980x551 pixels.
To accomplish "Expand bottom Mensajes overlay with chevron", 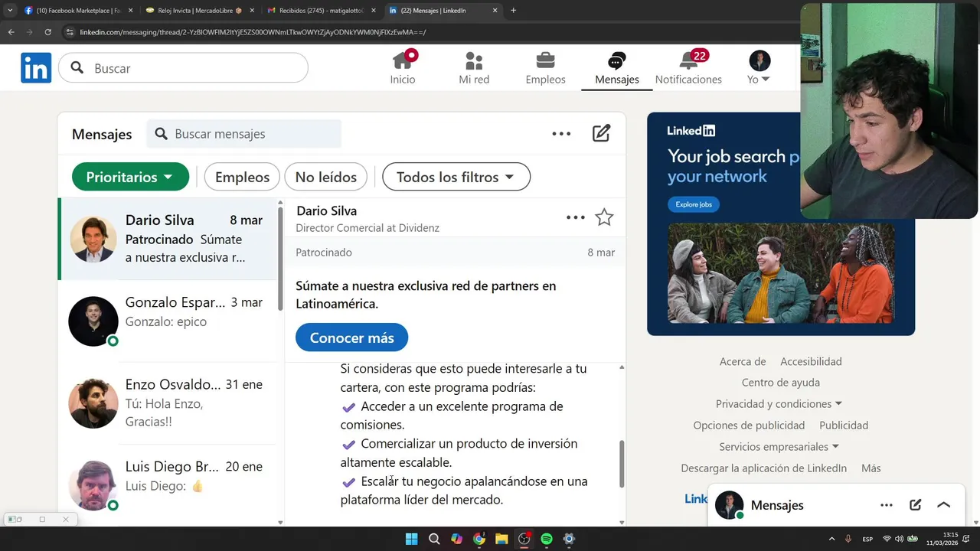I will click(x=943, y=505).
